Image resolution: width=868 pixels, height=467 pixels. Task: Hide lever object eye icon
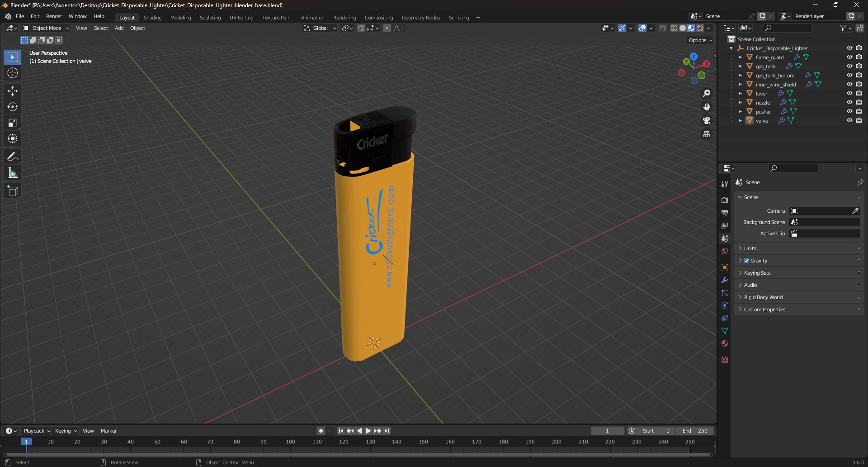(849, 94)
